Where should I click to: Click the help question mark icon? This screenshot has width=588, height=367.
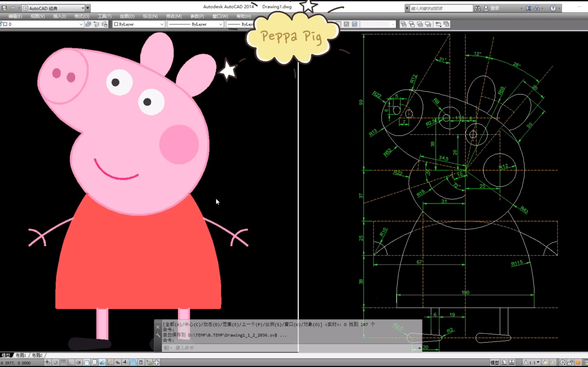pos(553,8)
